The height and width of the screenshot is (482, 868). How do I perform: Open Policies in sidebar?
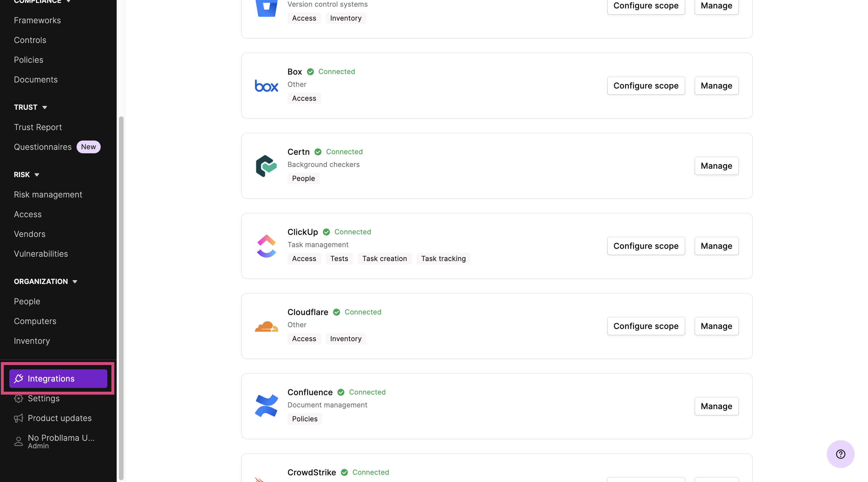tap(29, 60)
